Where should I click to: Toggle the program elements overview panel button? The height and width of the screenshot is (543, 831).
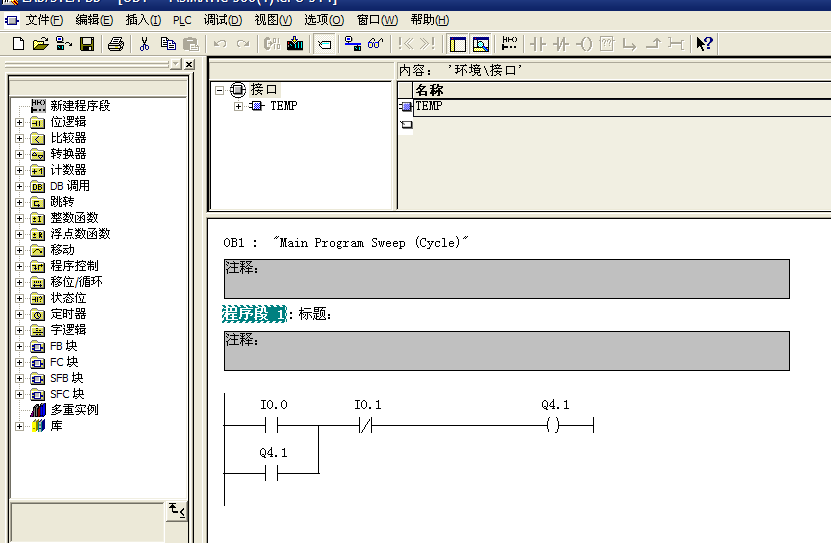(458, 44)
